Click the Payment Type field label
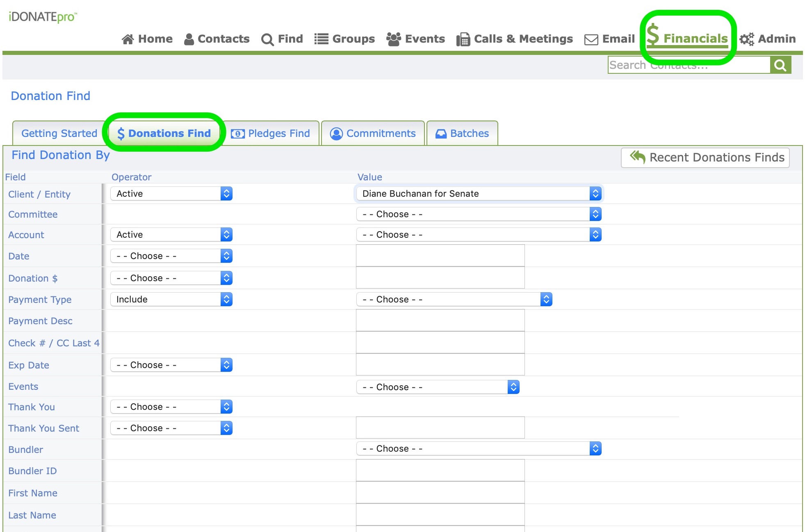This screenshot has width=805, height=532. click(40, 300)
